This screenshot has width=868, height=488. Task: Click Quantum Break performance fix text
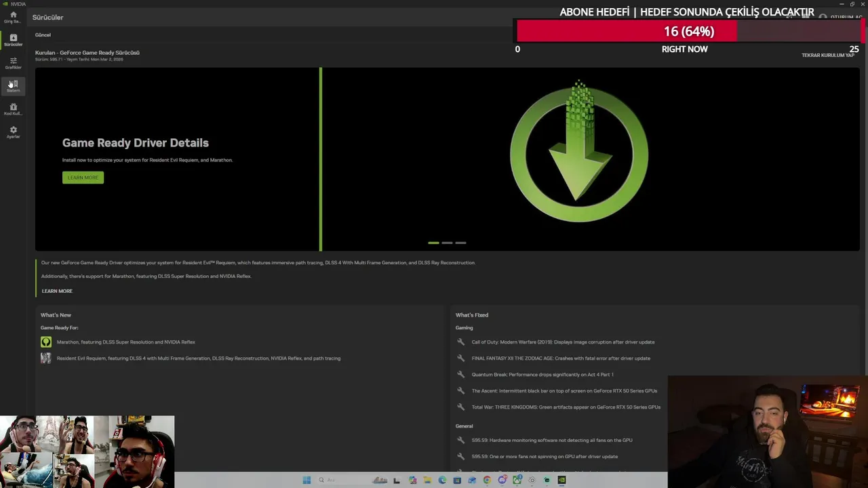pyautogui.click(x=542, y=375)
